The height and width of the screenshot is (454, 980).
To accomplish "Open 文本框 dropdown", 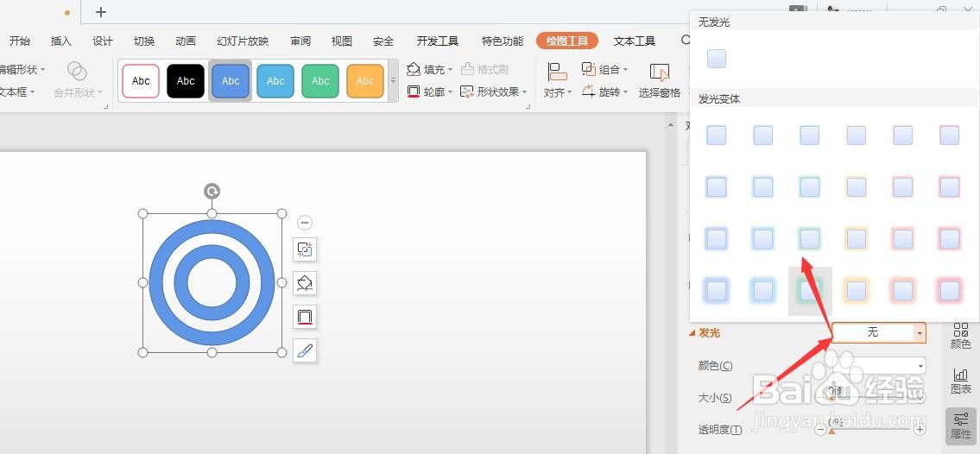I will (17, 91).
